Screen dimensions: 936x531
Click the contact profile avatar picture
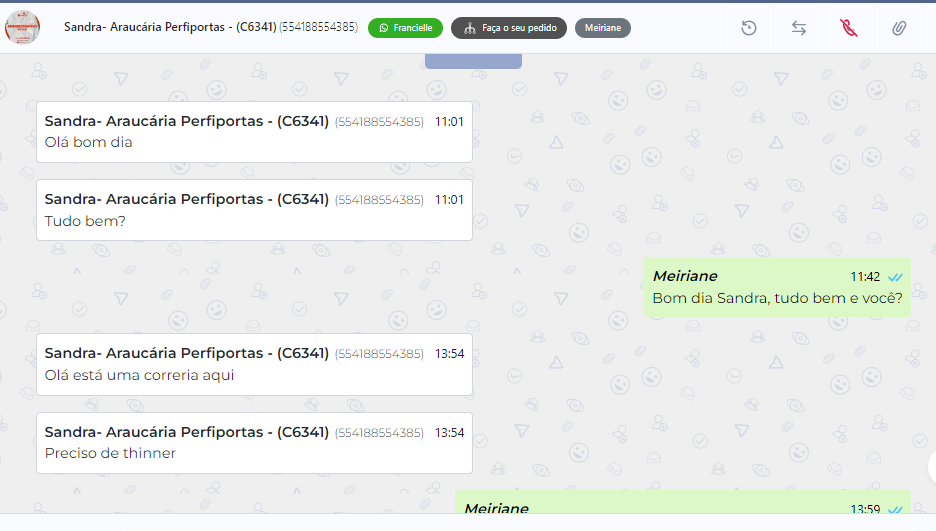(x=23, y=27)
